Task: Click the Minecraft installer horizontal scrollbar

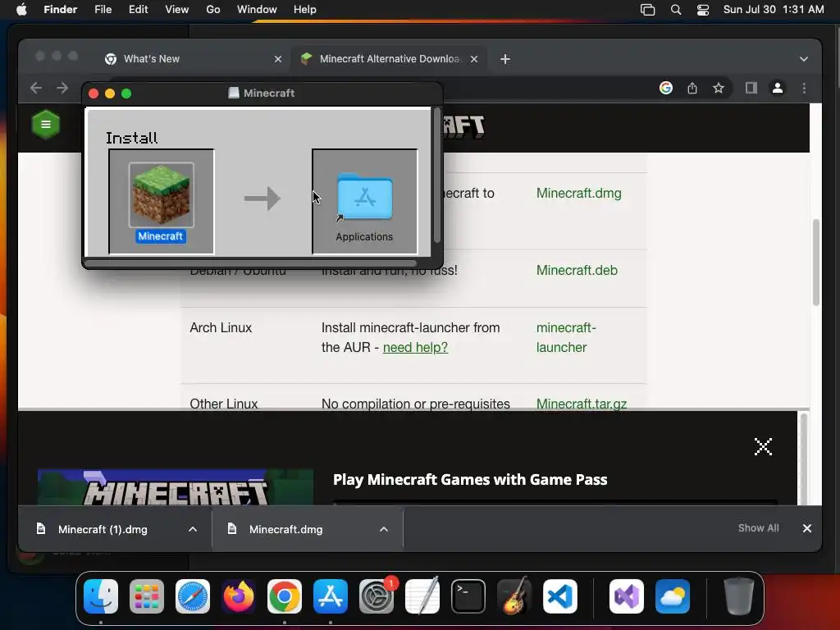Action: click(251, 263)
